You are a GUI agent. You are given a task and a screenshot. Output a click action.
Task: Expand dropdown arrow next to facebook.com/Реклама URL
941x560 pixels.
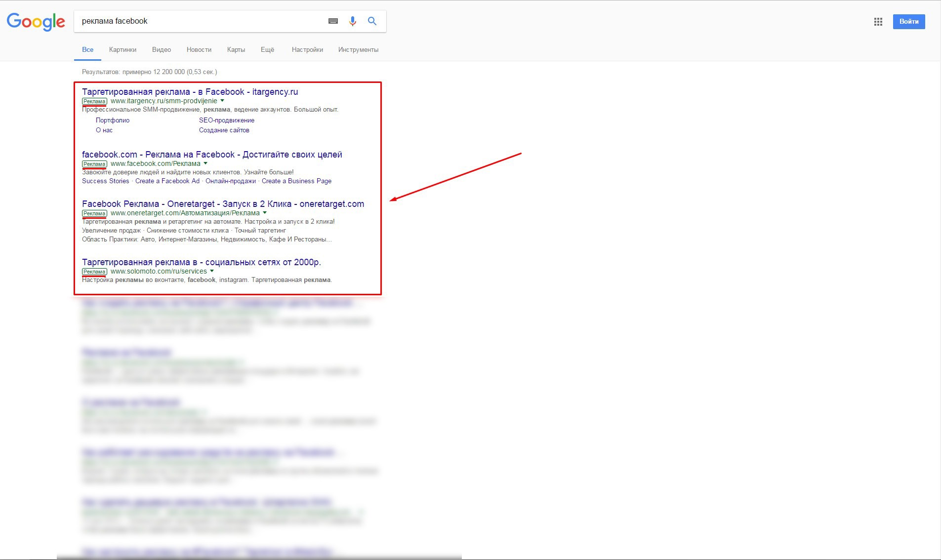(205, 163)
